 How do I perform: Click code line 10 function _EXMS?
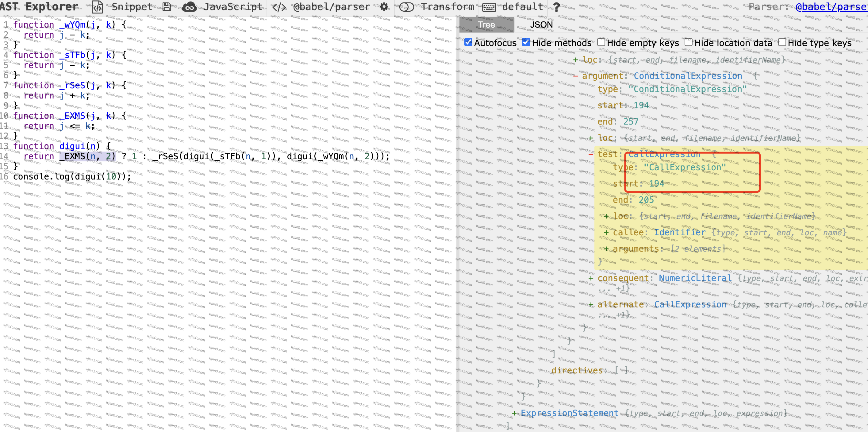(69, 116)
